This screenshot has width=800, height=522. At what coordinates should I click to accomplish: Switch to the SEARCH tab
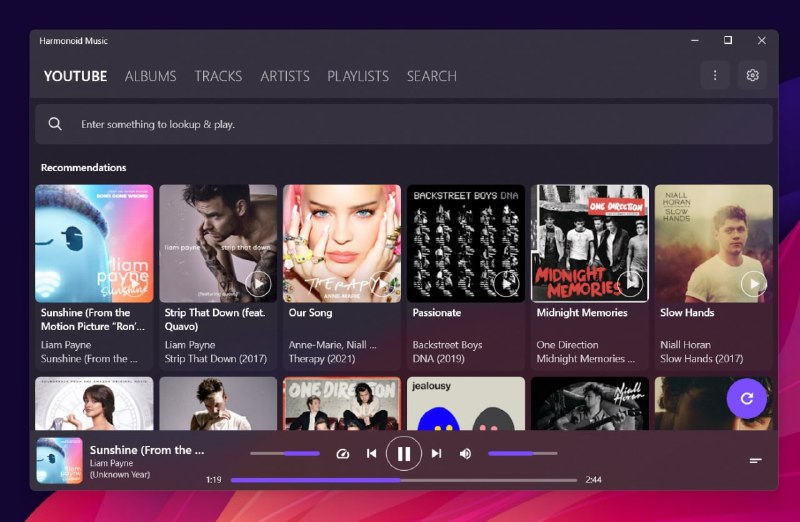pos(432,76)
